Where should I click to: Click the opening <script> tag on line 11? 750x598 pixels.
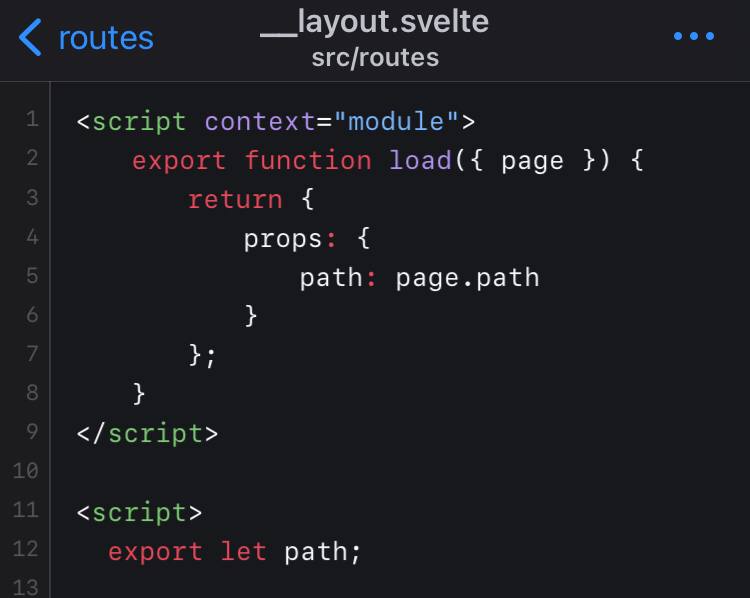139,512
